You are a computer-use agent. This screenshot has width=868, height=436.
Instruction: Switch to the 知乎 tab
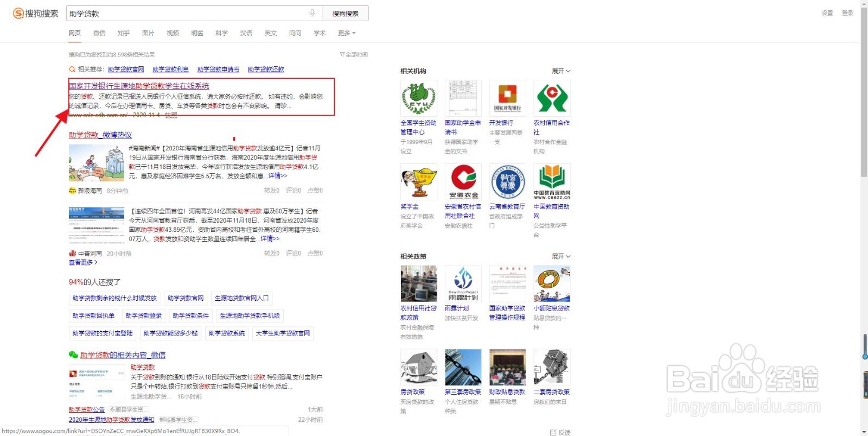pyautogui.click(x=124, y=33)
